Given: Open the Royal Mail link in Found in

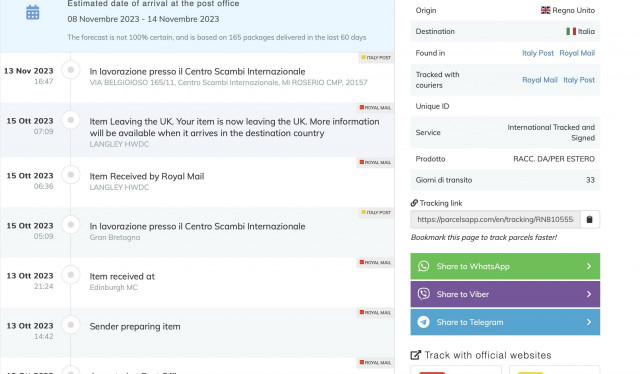Looking at the screenshot, I should click(577, 53).
